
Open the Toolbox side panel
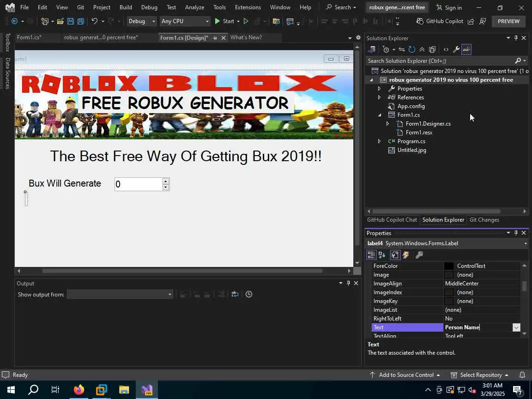click(x=7, y=42)
